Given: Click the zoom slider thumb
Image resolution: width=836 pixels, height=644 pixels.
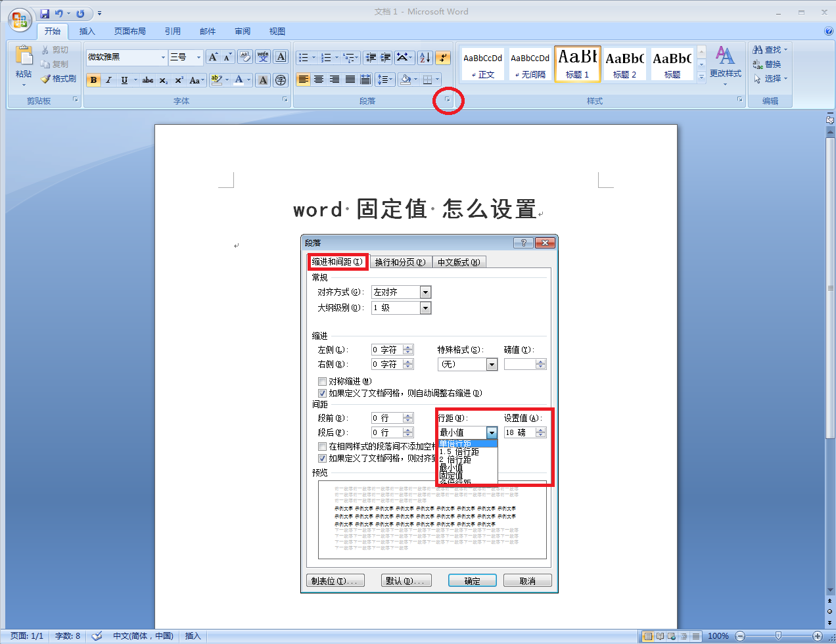Looking at the screenshot, I should click(x=778, y=636).
